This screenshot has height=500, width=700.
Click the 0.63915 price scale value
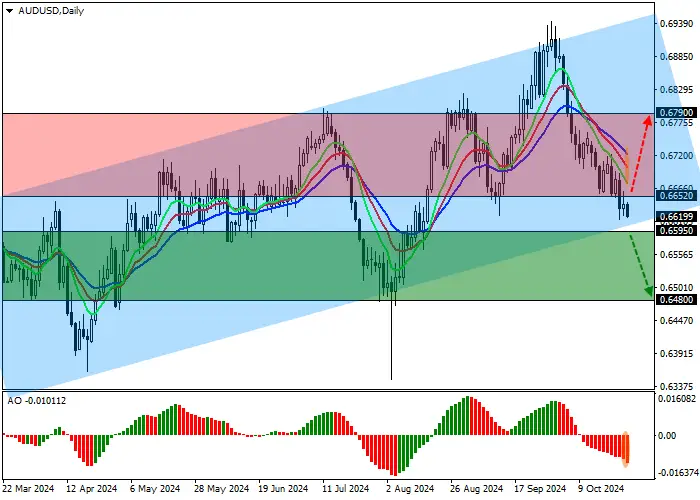tap(676, 353)
